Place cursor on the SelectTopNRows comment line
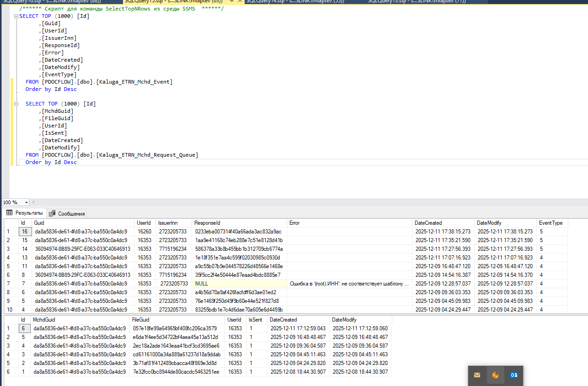Image resolution: width=588 pixels, height=386 pixels. point(122,9)
